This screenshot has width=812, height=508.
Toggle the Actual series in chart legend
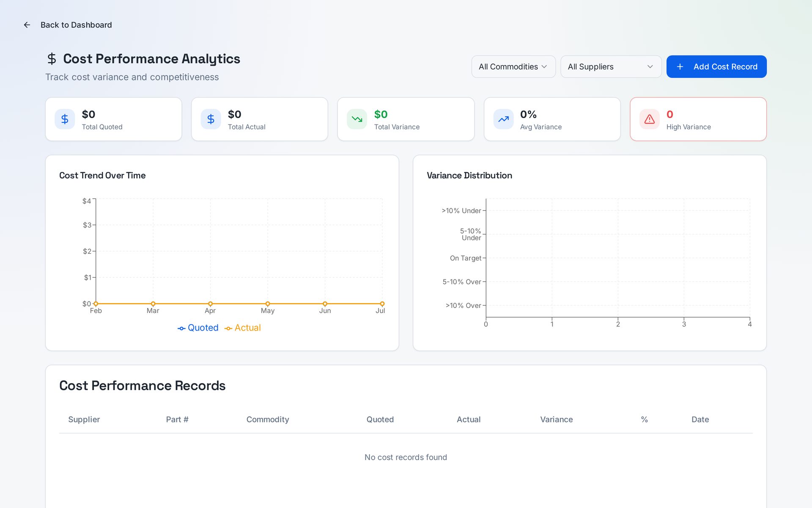(243, 328)
